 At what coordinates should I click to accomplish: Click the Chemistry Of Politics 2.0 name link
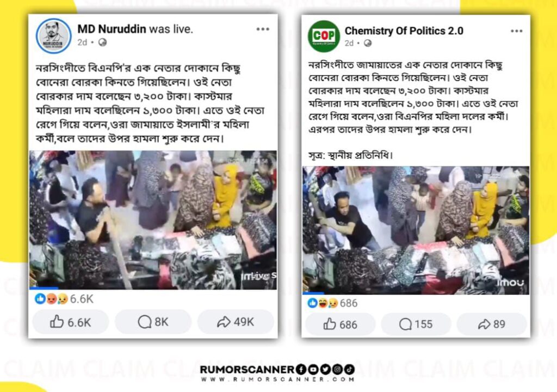pos(404,31)
